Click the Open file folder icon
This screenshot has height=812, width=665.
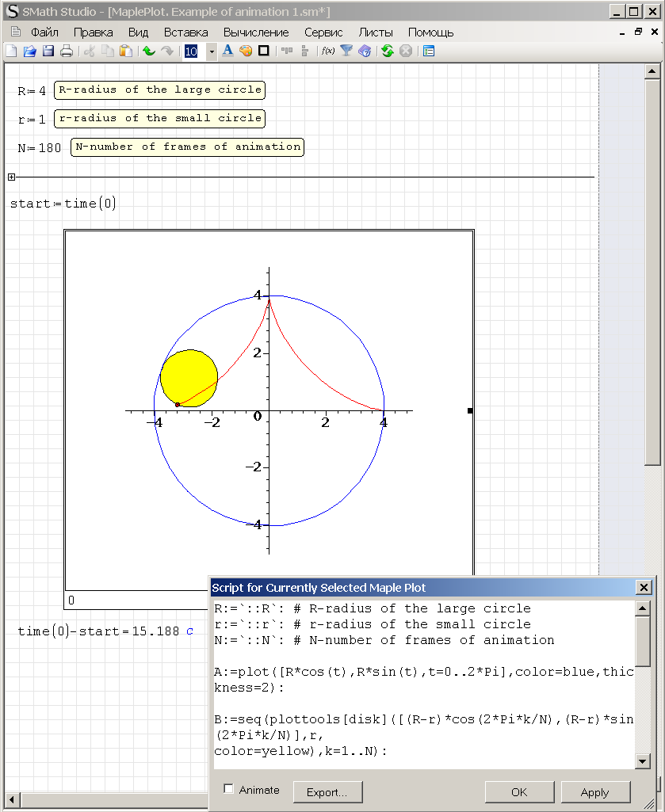pyautogui.click(x=29, y=51)
